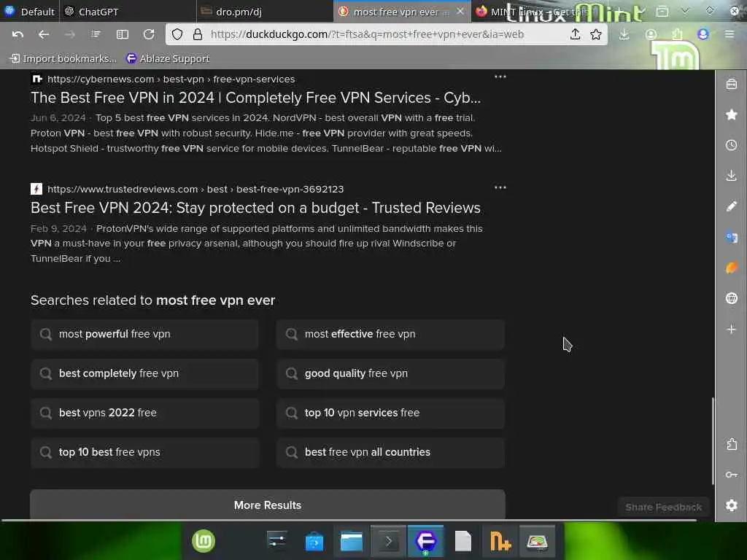Switch to the ChatGPT tab
Viewport: 747px width, 560px height.
[128, 12]
